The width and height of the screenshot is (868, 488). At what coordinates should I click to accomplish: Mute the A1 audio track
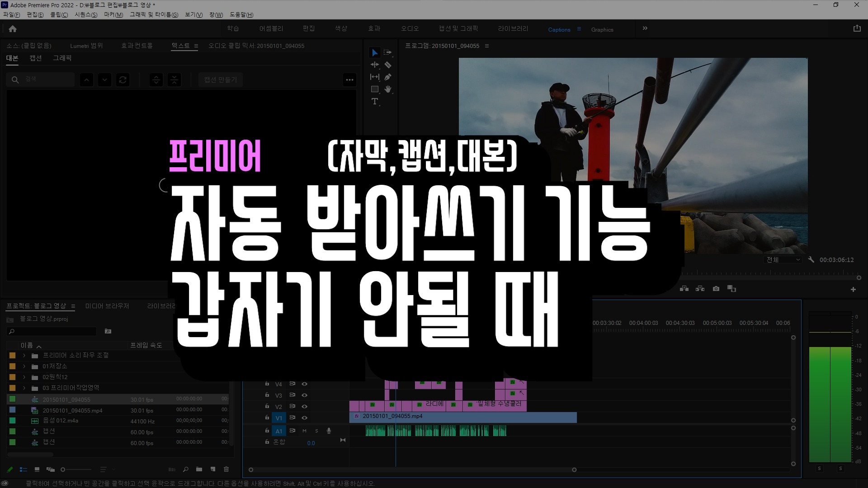[304, 431]
